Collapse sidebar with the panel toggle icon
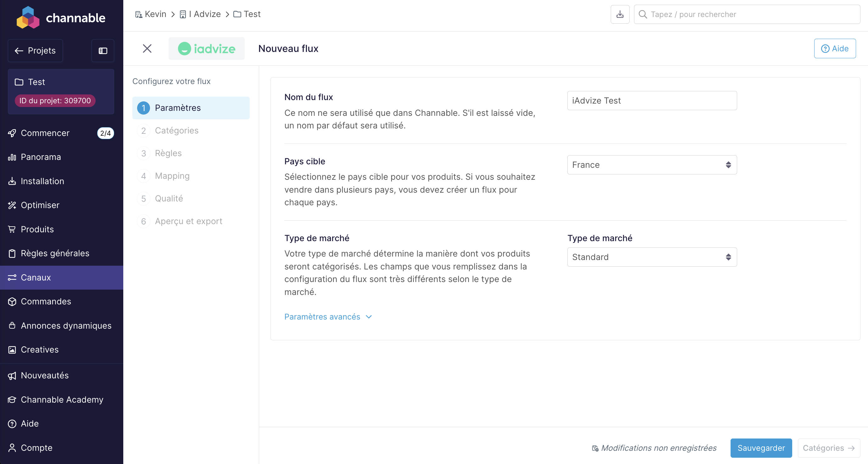Viewport: 868px width, 464px height. 103,51
